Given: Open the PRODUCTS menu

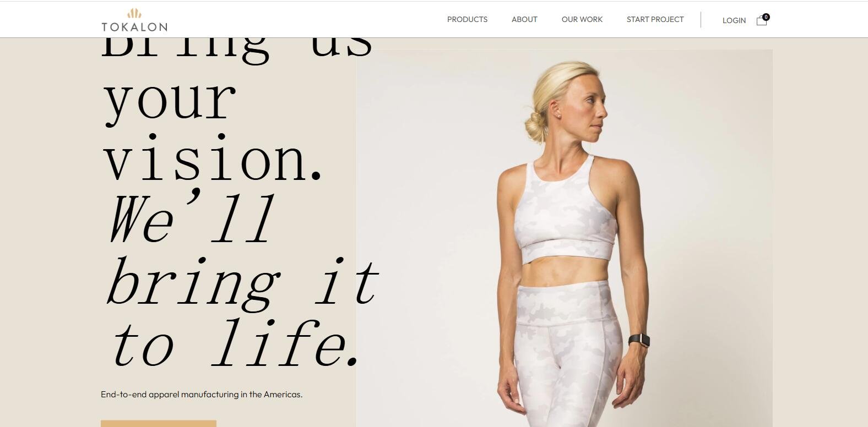Looking at the screenshot, I should 467,19.
